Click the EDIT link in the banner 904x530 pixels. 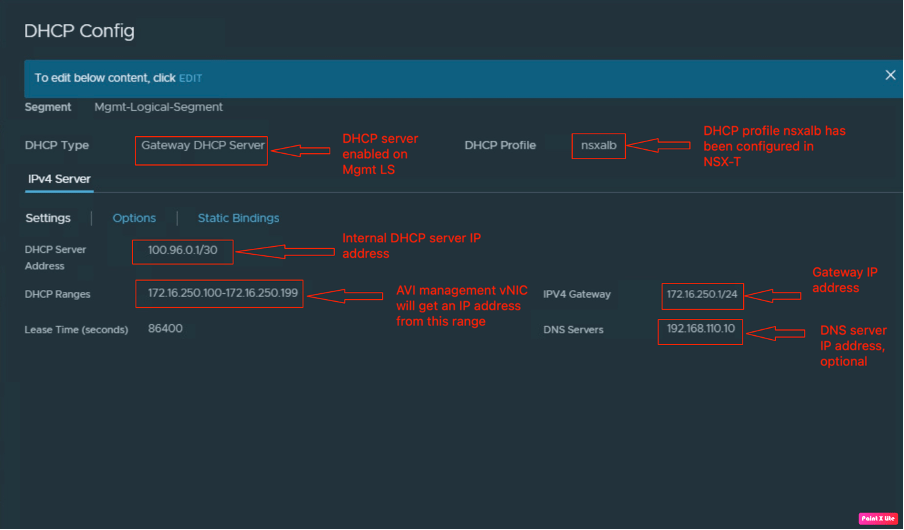click(190, 78)
